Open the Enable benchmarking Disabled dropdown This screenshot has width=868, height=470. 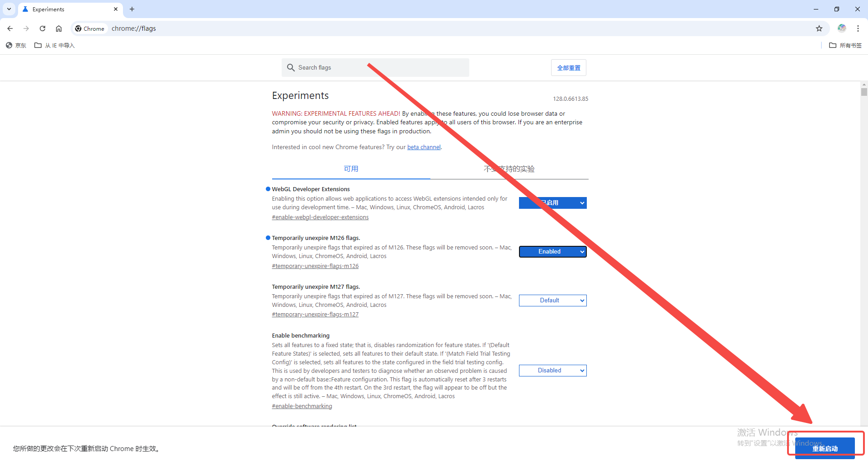pyautogui.click(x=552, y=371)
